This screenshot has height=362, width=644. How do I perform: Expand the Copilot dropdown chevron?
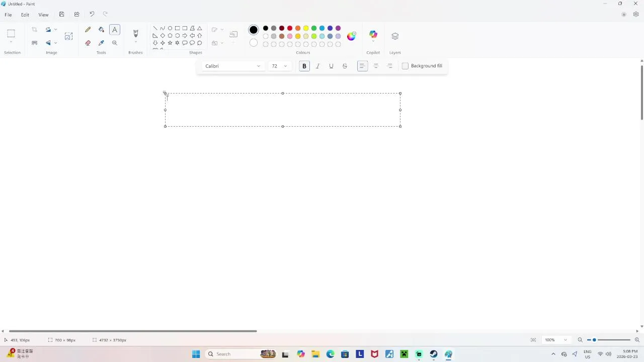pos(373,42)
